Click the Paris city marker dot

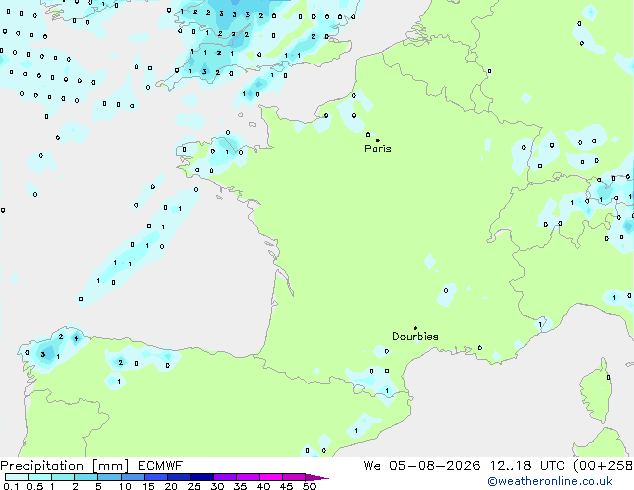tap(378, 140)
